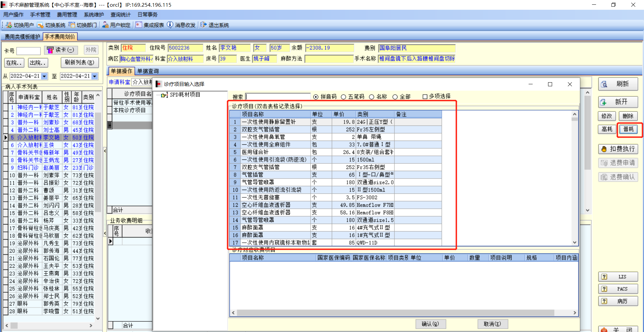The width and height of the screenshot is (644, 332).
Task: Click the 取消(X) button in dialog
Action: (492, 324)
